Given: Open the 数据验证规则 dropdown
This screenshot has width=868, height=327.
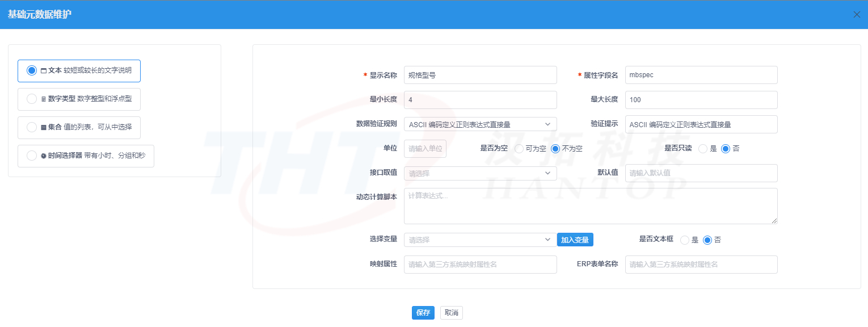Looking at the screenshot, I should tap(480, 124).
